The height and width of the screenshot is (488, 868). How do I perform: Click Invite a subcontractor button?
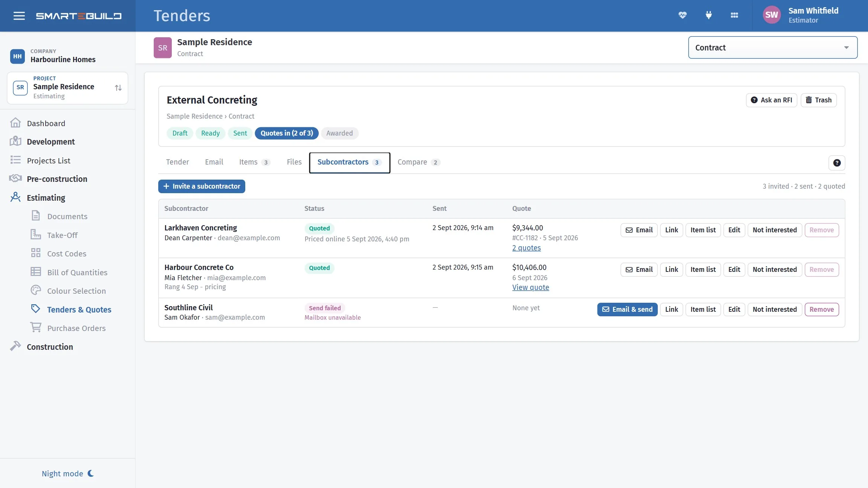(x=202, y=186)
